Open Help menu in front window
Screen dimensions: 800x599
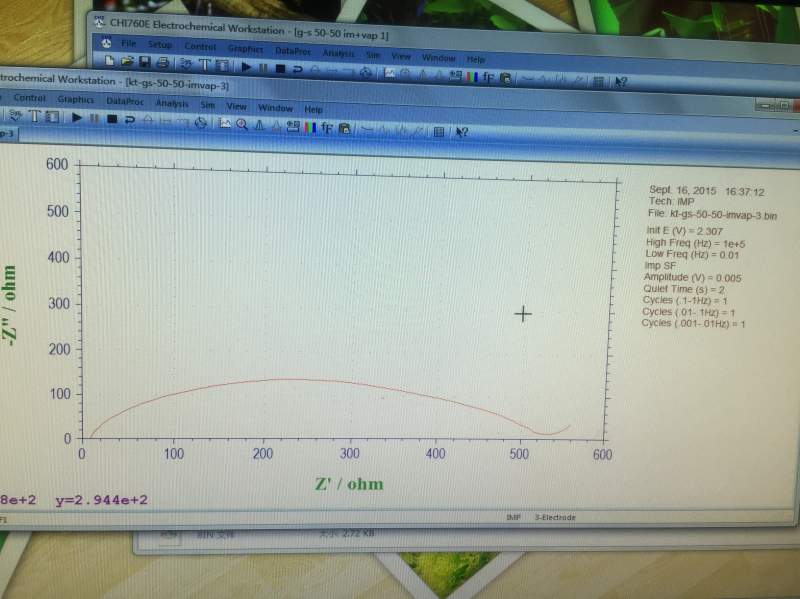coord(313,109)
